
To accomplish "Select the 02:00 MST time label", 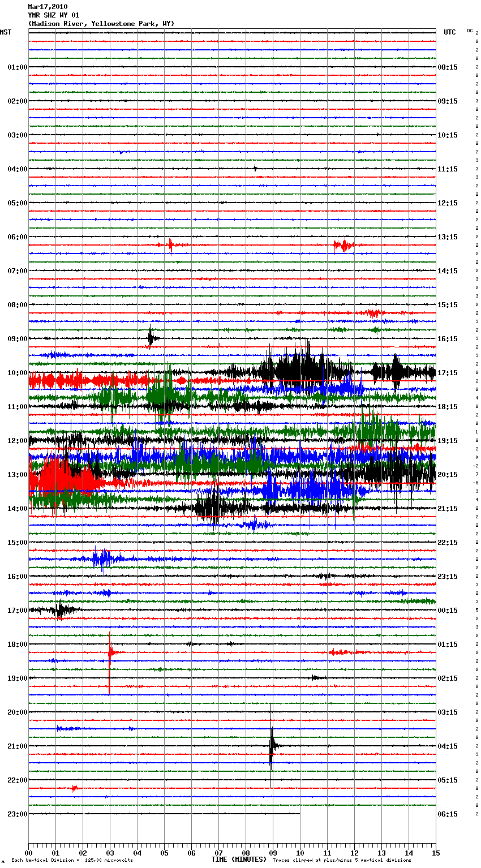I will click(x=17, y=101).
